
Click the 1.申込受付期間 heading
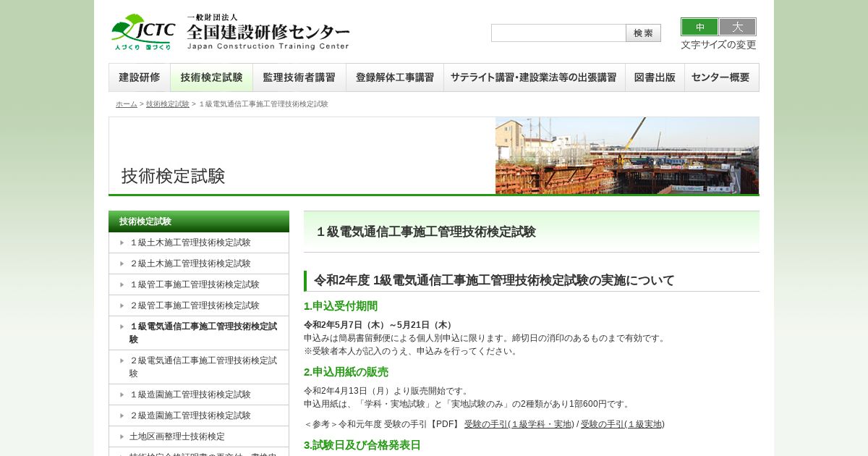(x=341, y=306)
